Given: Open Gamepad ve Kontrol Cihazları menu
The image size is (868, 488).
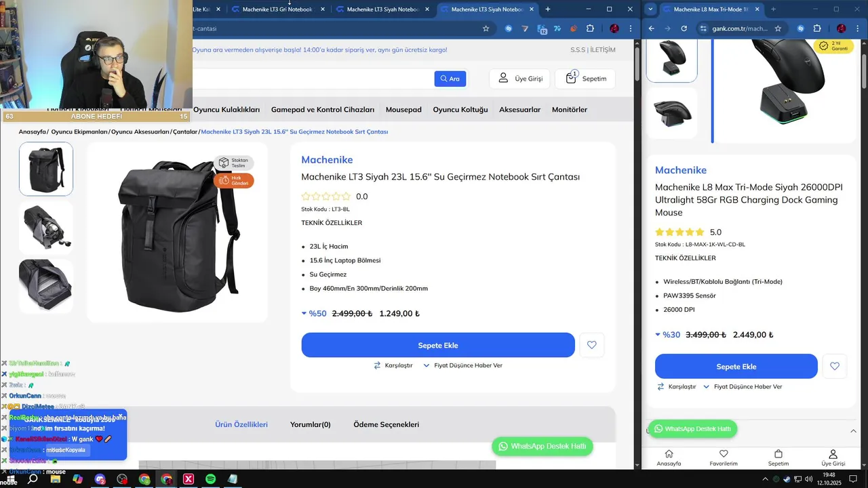Looking at the screenshot, I should tap(323, 109).
